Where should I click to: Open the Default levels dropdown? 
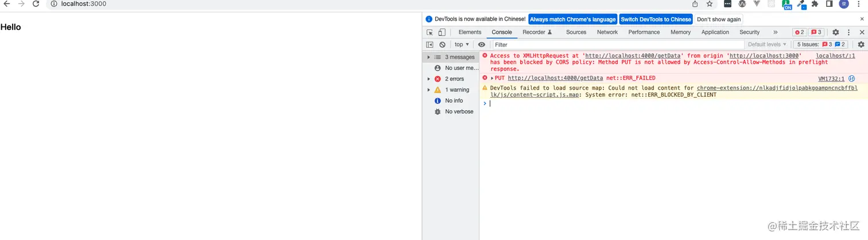tap(767, 44)
